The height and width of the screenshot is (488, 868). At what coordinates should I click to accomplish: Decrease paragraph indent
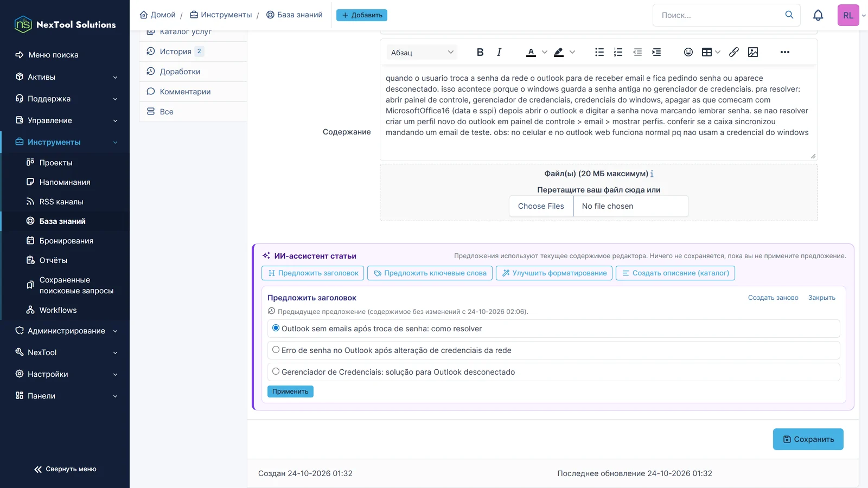click(637, 52)
